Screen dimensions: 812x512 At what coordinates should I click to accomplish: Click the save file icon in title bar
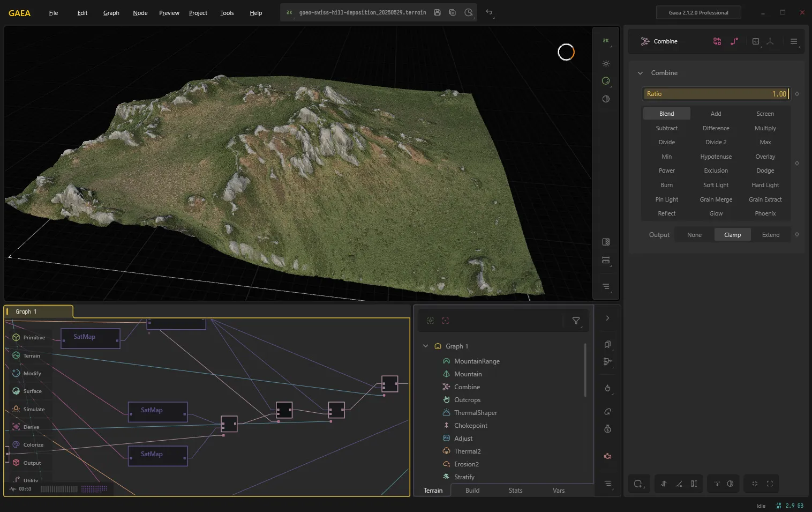point(437,12)
